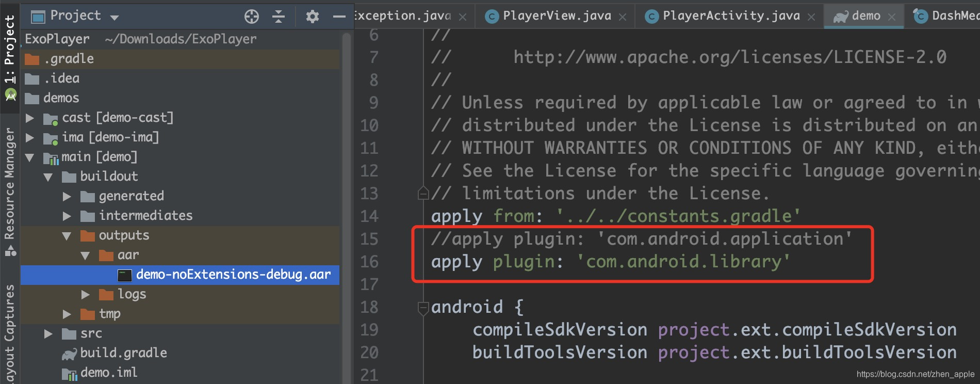Click the demo.iml file icon
980x384 pixels.
(69, 374)
